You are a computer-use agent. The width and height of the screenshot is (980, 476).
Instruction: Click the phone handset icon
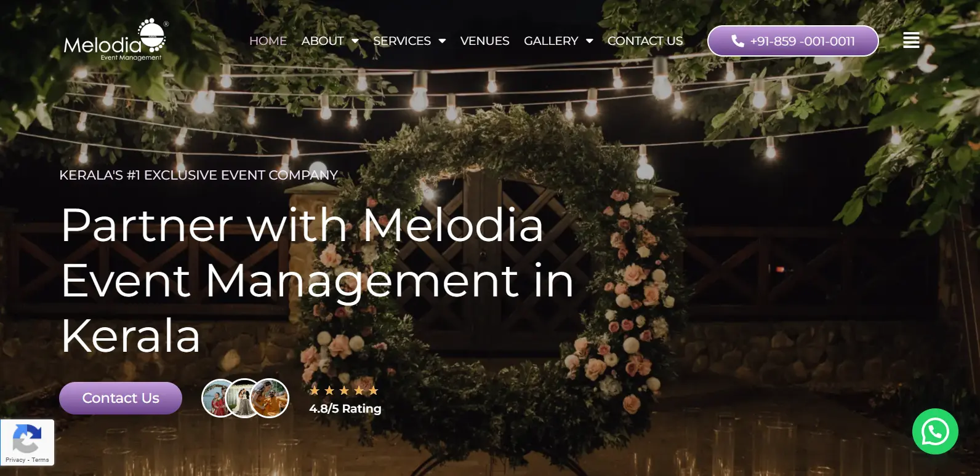pos(737,41)
